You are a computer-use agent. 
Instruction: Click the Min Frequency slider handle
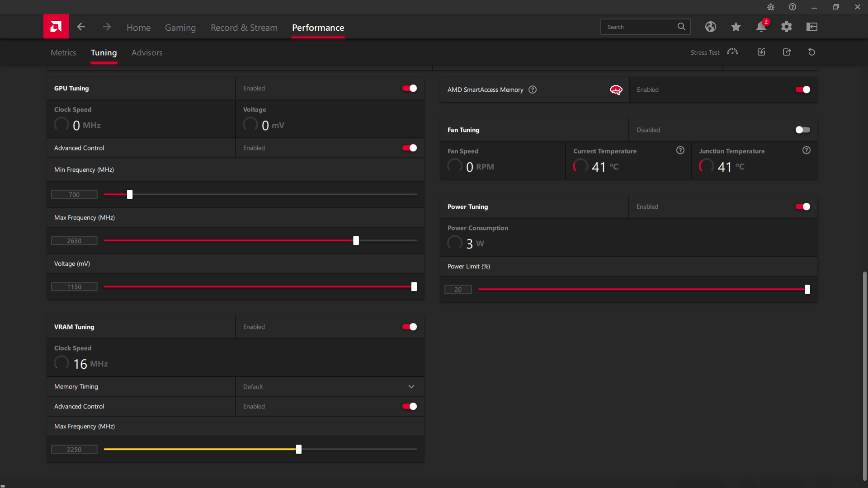[x=130, y=194]
